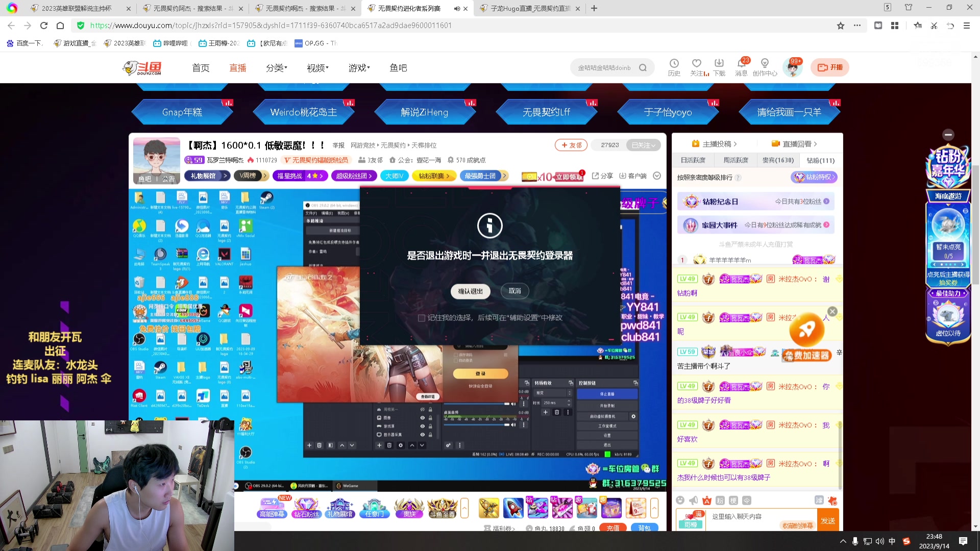Check 记住我的选择 checkbox in dialog
This screenshot has width=980, height=551.
tap(422, 318)
